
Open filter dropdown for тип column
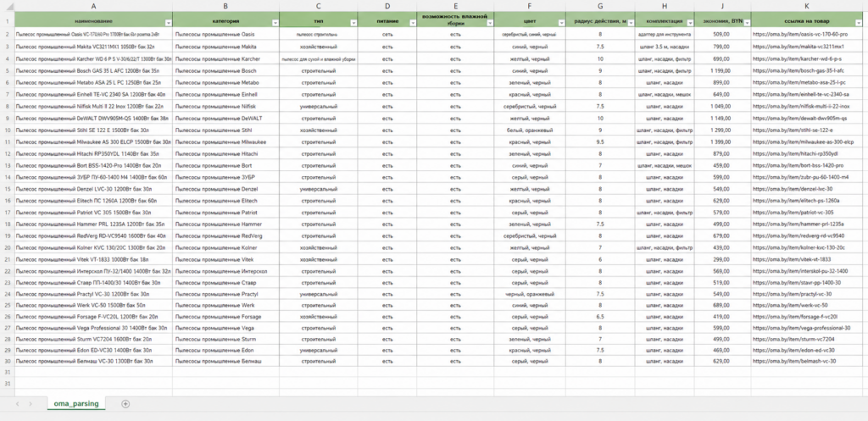pyautogui.click(x=353, y=23)
